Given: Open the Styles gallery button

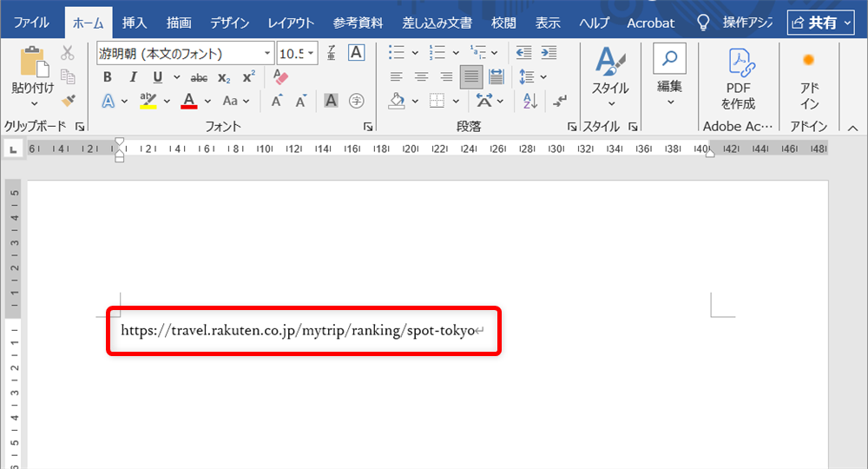Looking at the screenshot, I should (610, 77).
